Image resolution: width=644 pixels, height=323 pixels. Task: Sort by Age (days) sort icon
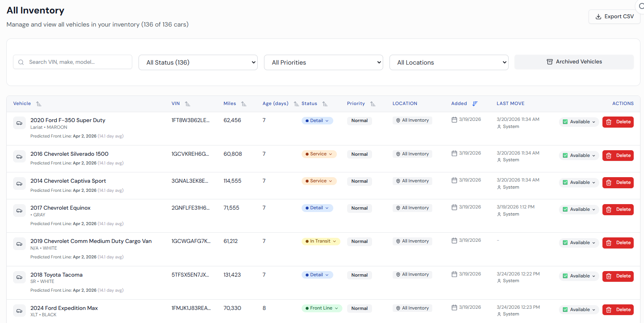(296, 104)
